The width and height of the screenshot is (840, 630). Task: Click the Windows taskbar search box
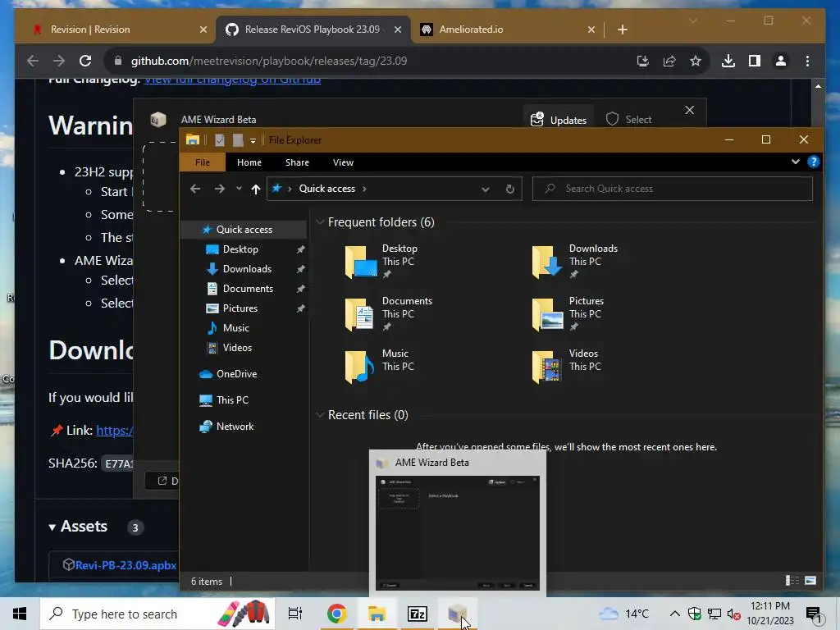pos(157,614)
